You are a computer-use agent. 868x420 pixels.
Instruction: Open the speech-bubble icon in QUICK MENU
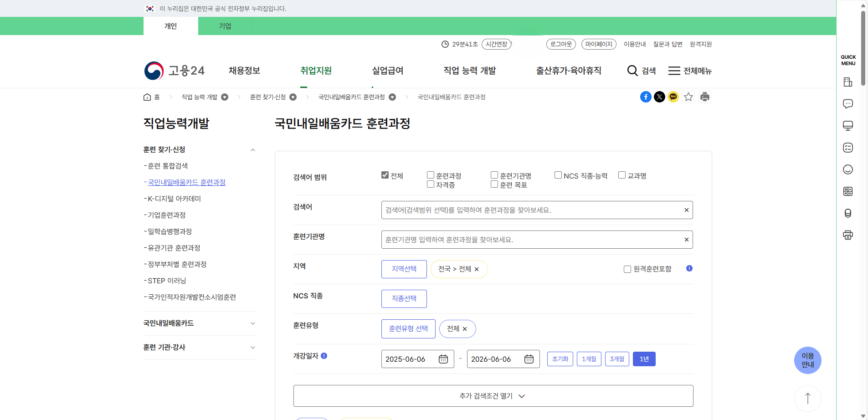tap(848, 104)
